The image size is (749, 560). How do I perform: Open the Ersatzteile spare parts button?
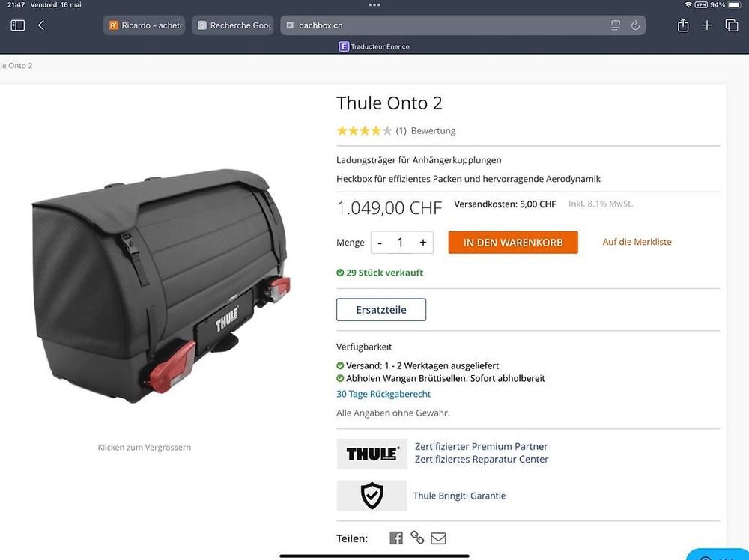click(381, 310)
